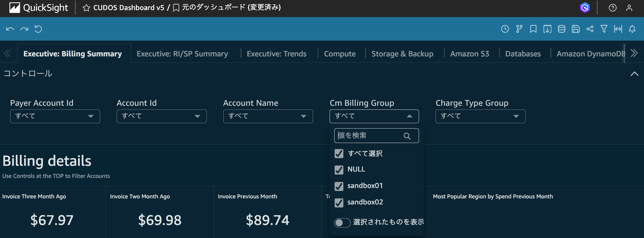Favorite dashboard with the star icon
This screenshot has height=238, width=644.
pos(86,8)
